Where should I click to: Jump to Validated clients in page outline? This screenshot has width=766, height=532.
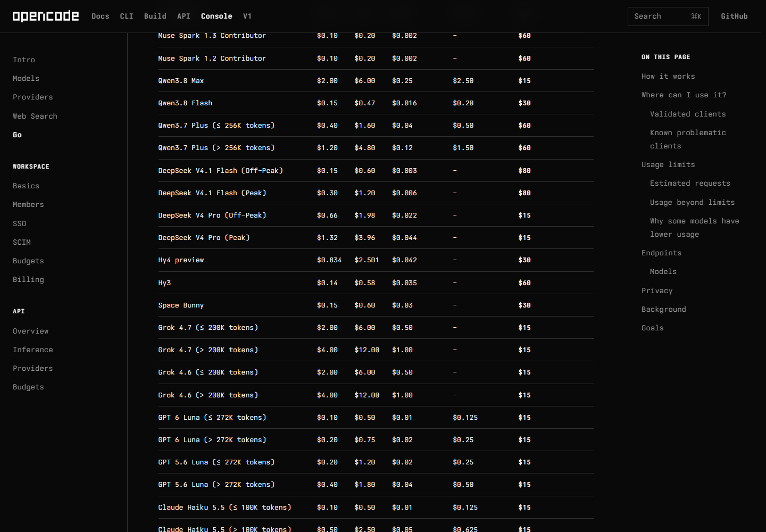pos(688,114)
